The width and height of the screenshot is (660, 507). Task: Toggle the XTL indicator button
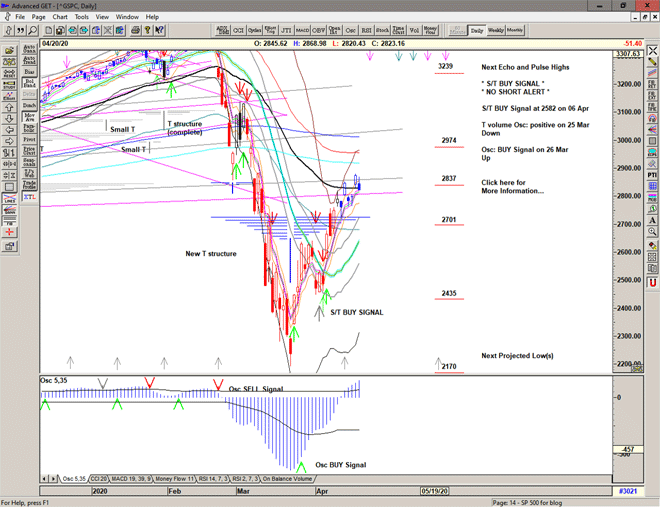coord(30,196)
